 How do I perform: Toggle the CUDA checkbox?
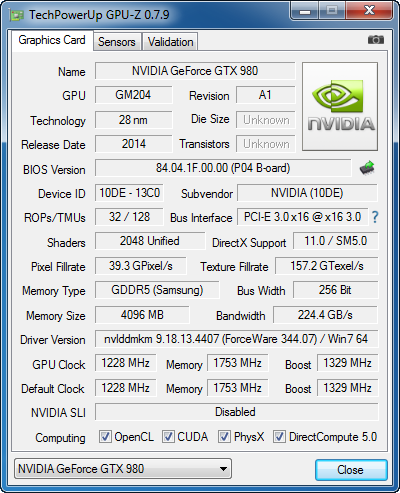click(x=168, y=436)
